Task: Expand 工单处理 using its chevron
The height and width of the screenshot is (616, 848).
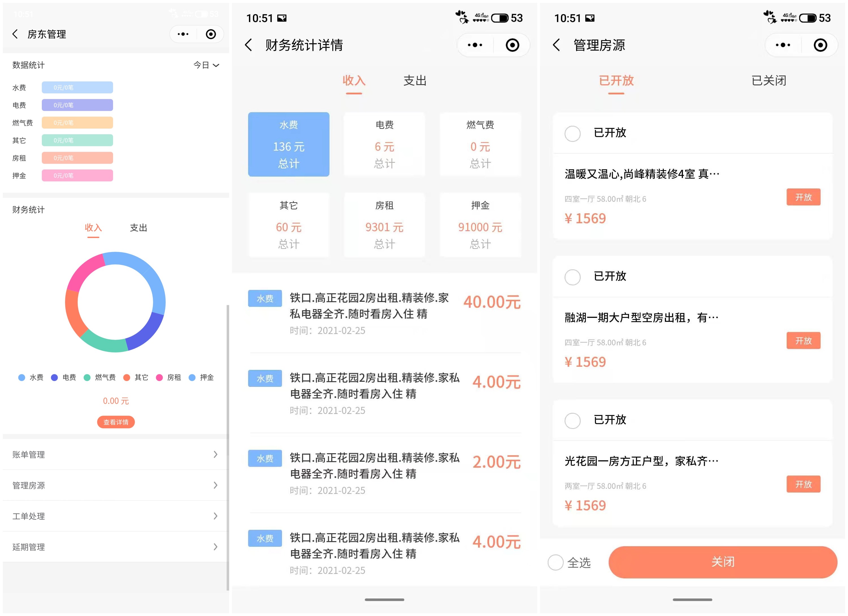Action: (215, 516)
